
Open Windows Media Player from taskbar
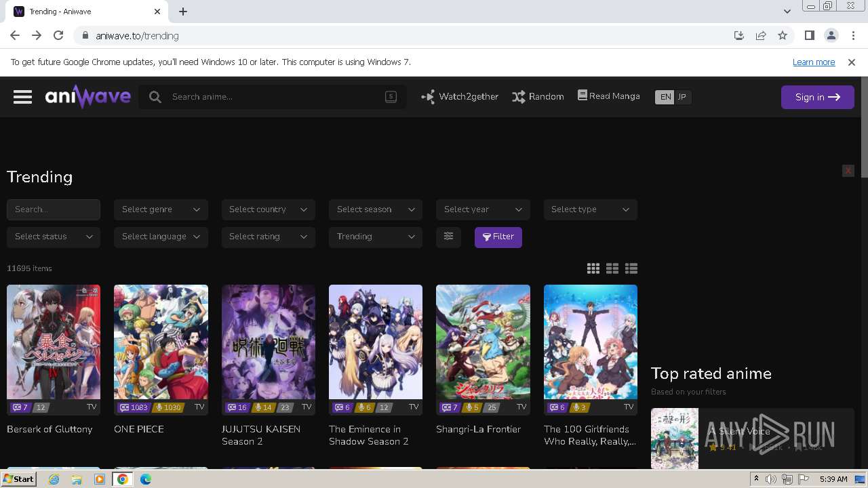click(100, 479)
